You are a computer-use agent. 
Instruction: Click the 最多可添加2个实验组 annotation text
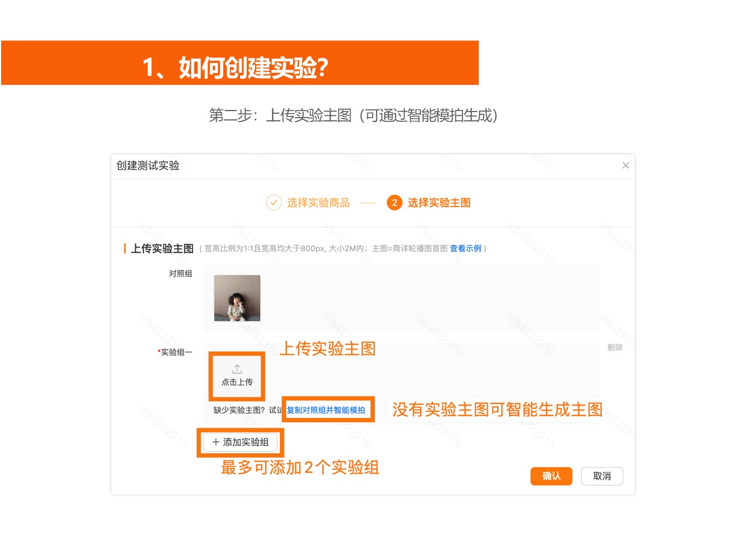coord(300,467)
